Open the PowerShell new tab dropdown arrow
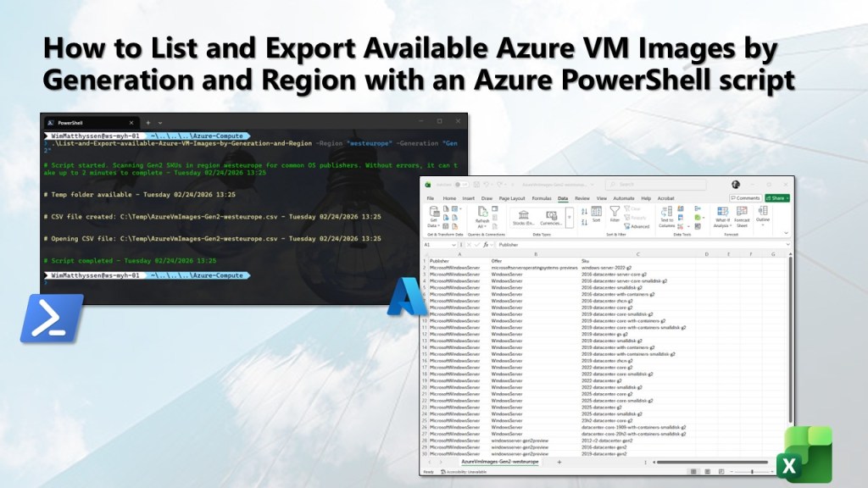This screenshot has height=488, width=868. [x=161, y=123]
